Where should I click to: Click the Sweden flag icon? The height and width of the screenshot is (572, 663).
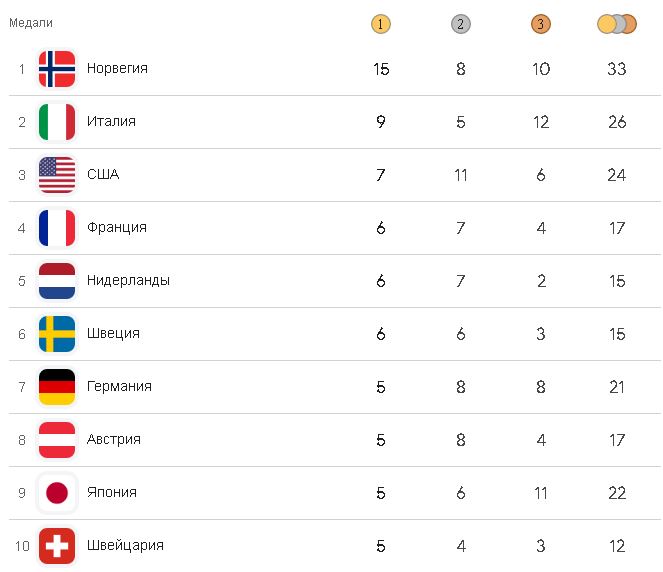point(57,333)
